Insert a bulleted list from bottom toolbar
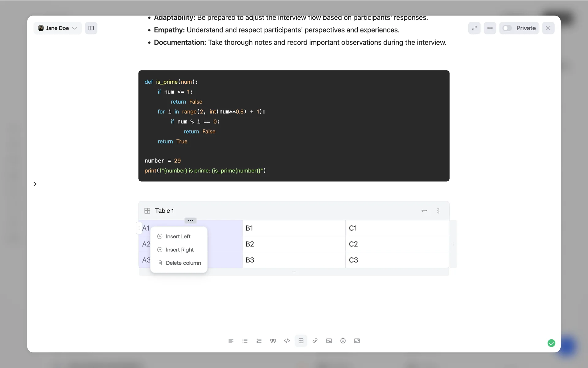This screenshot has height=368, width=588. click(245, 341)
